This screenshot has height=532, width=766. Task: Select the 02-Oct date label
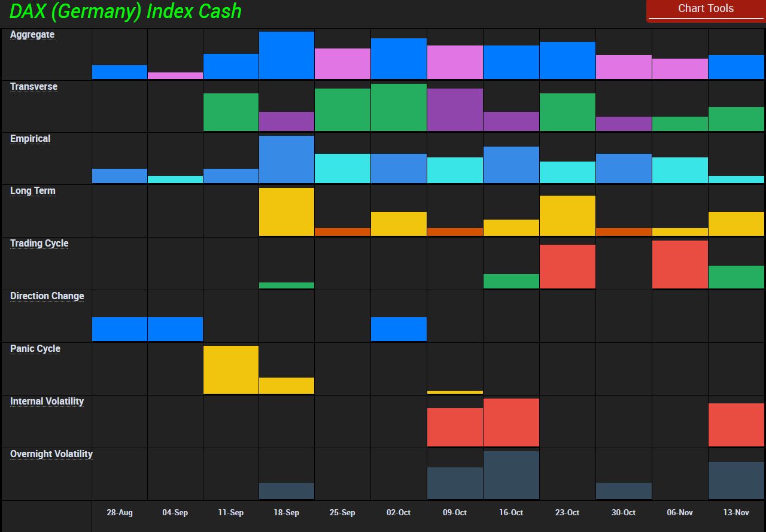(399, 513)
